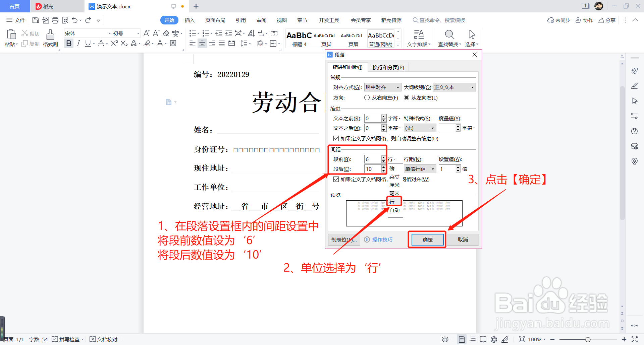Open the special format dropdown (无)
The width and height of the screenshot is (644, 345).
click(420, 128)
